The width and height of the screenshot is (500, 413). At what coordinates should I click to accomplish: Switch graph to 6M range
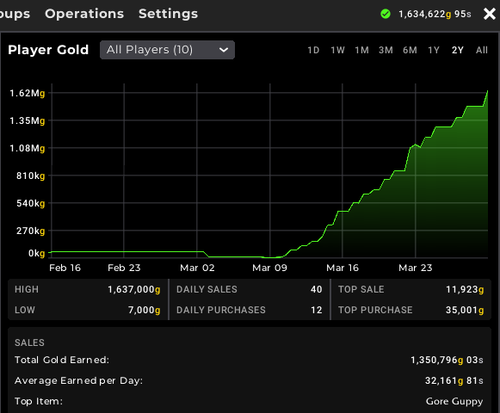pos(410,50)
